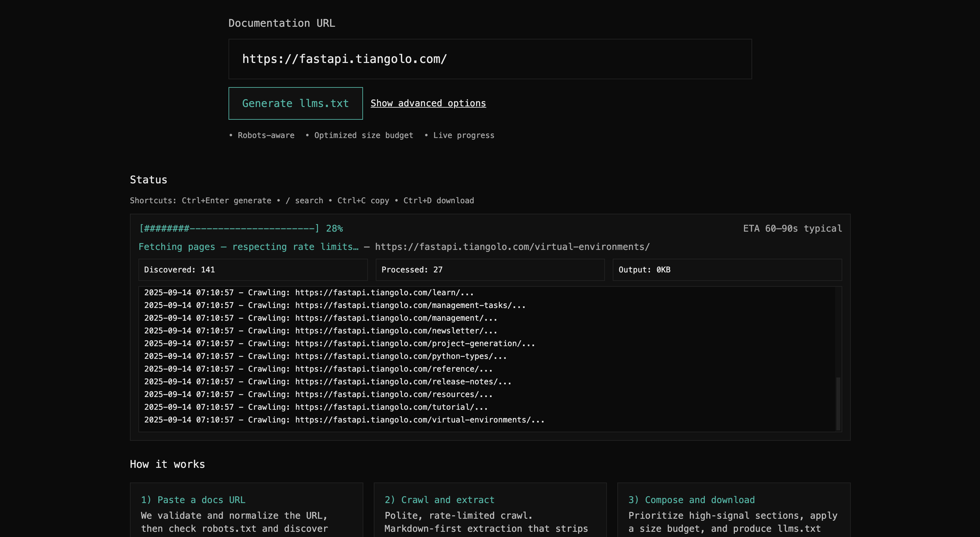The width and height of the screenshot is (980, 537).
Task: Click log line crawling learn/
Action: pos(309,292)
